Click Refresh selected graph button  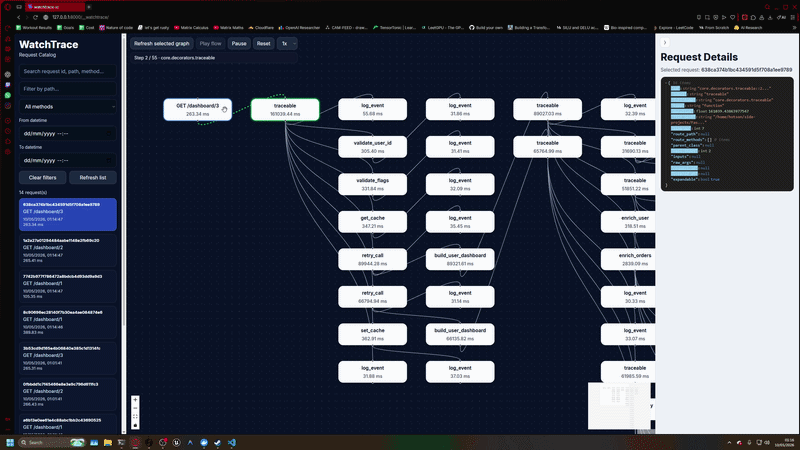(161, 43)
